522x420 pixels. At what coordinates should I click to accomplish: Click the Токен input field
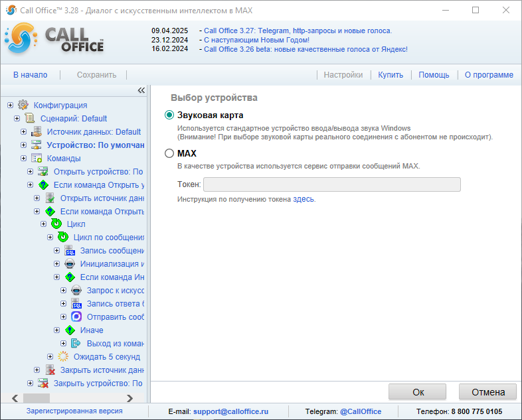coord(331,184)
